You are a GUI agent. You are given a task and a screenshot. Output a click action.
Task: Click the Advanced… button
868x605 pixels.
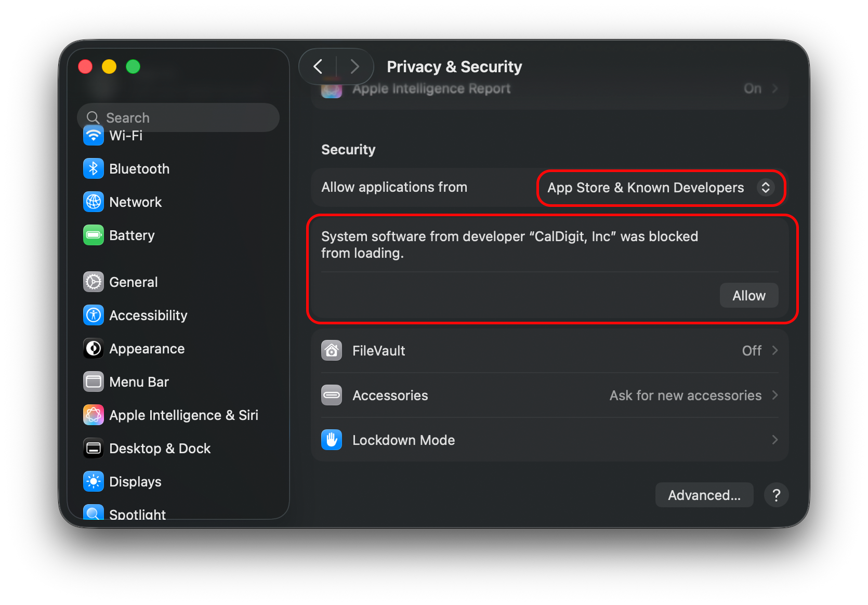[704, 495]
